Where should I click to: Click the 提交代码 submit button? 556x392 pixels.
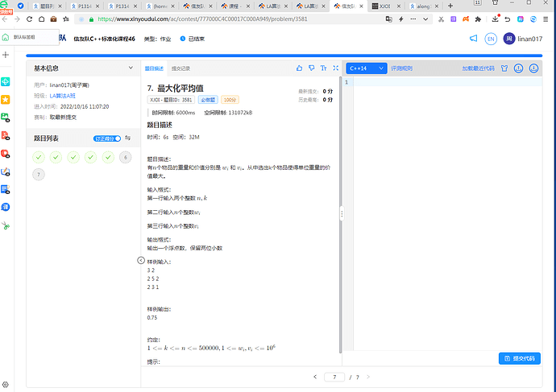tap(520, 358)
